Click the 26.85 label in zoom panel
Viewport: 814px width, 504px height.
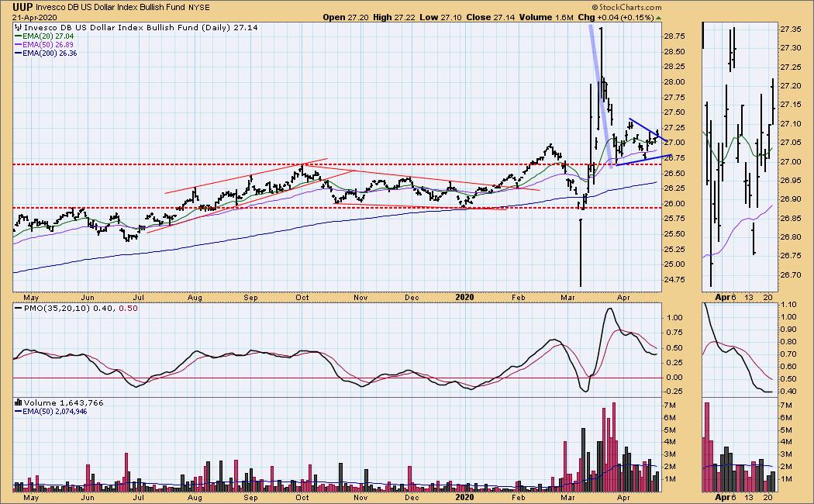pyautogui.click(x=790, y=218)
